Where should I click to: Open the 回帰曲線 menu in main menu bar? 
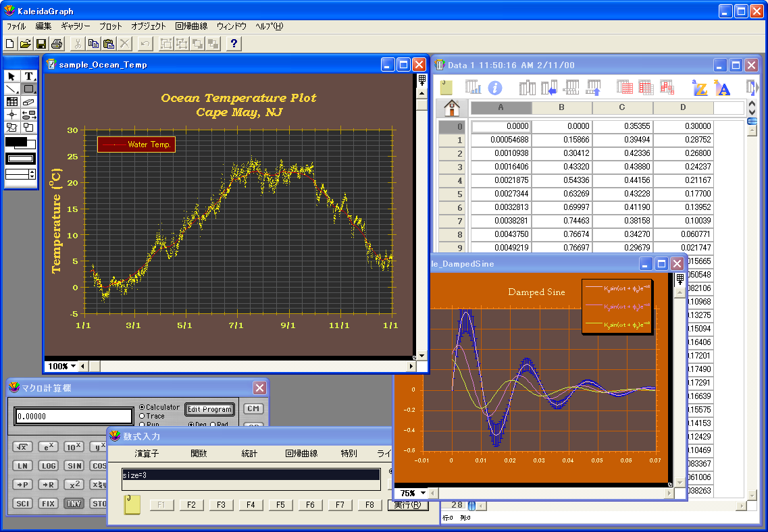[191, 26]
